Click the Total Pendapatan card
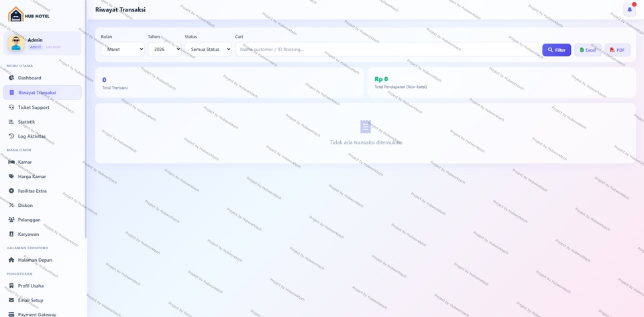The image size is (644, 317). coord(502,83)
